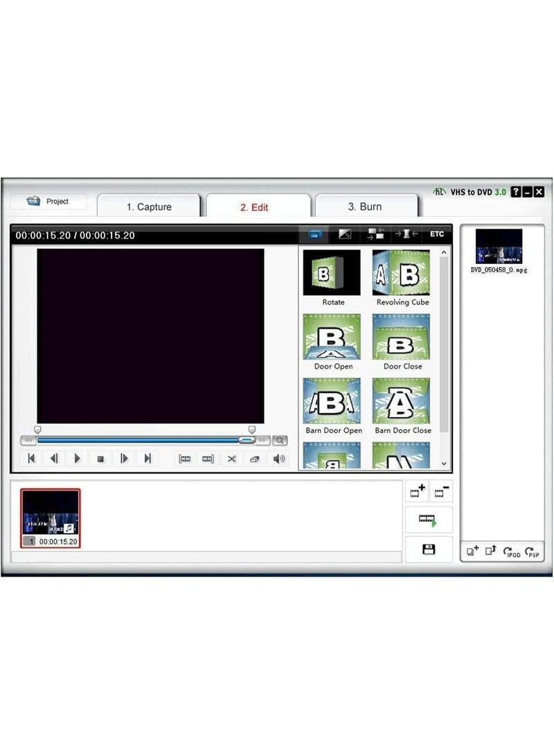Click the eraser icon in playback toolbar

255,459
